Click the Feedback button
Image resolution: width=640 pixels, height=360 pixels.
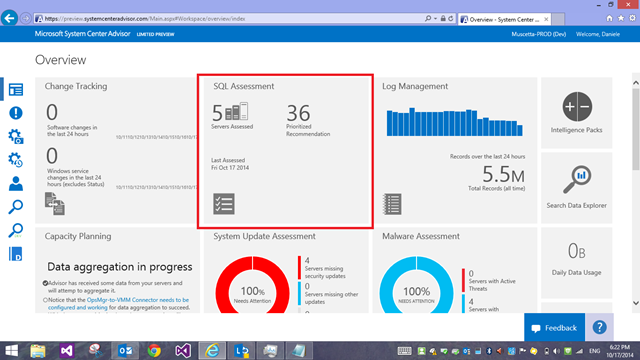pos(554,327)
